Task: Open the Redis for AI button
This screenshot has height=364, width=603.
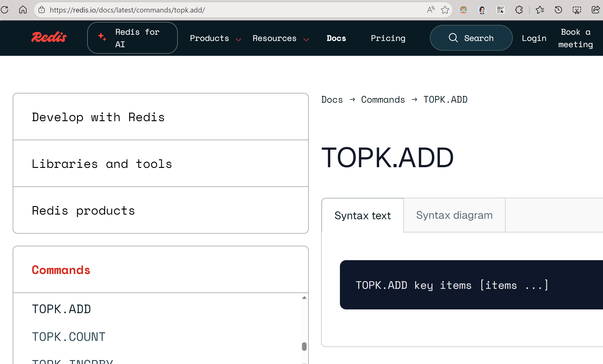Action: click(x=132, y=38)
